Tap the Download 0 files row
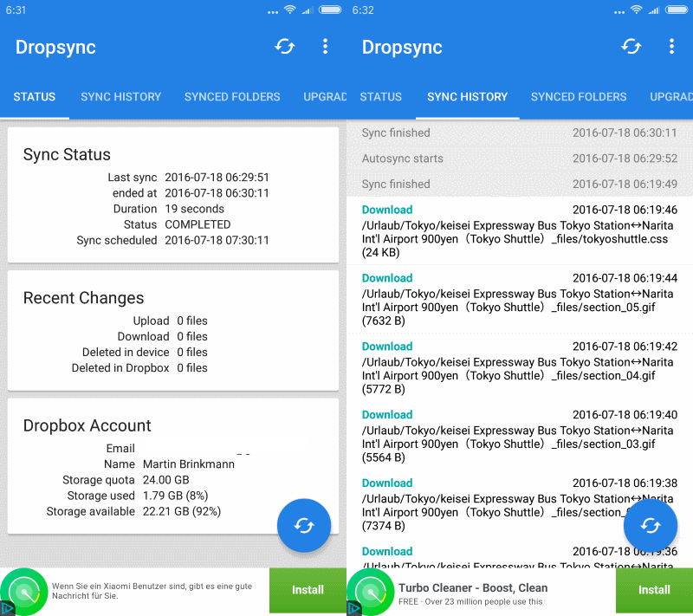 (162, 337)
